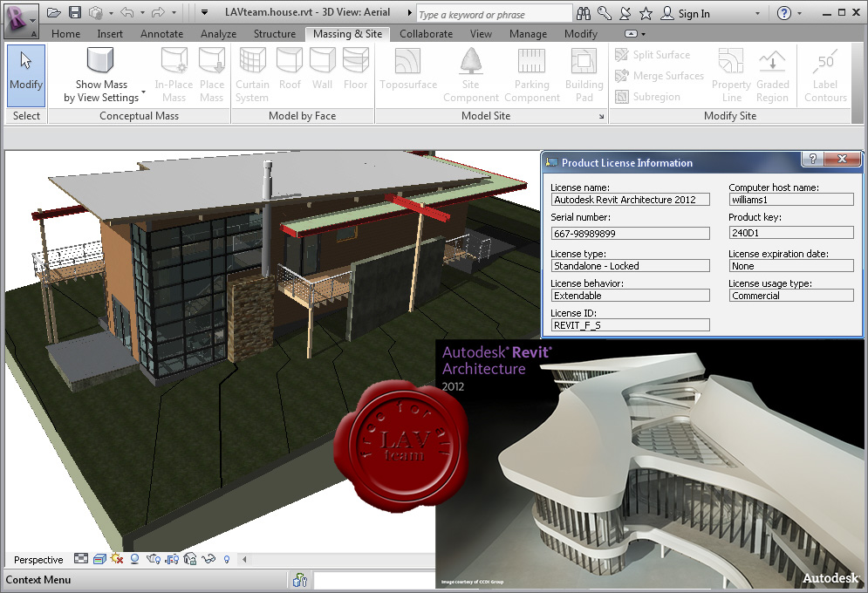Click Show Mass by View Settings
Screen dimensions: 868x593
click(x=101, y=76)
